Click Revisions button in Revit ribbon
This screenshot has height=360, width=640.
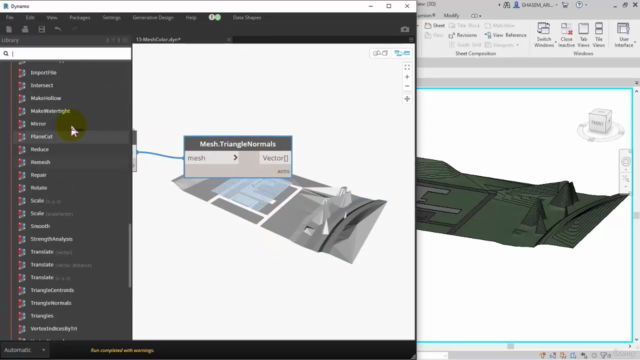pyautogui.click(x=462, y=36)
